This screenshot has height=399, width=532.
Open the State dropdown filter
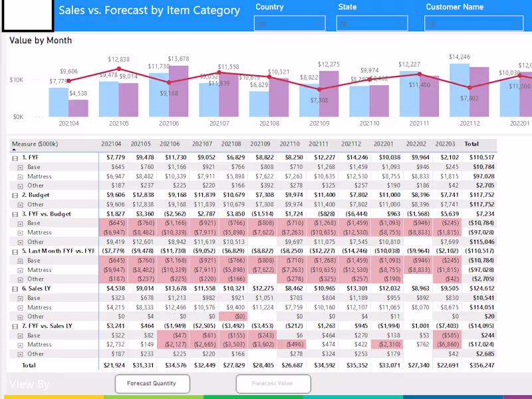[372, 24]
